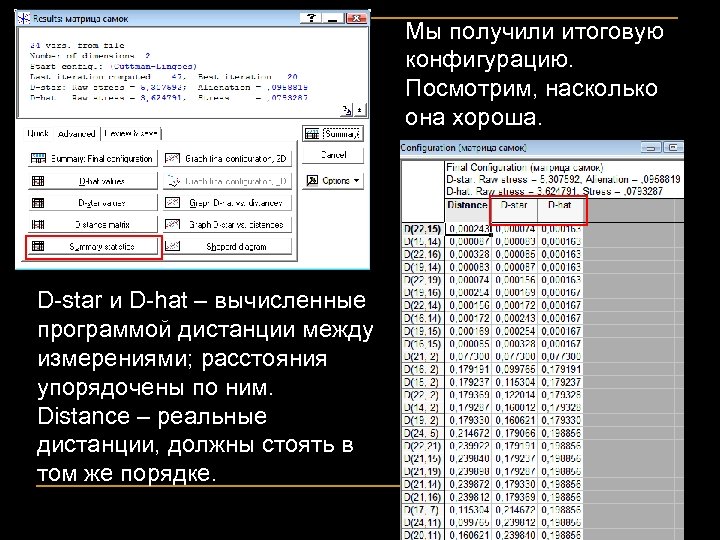Click the D-hat values button
Viewport: 720px width, 540px height.
(92, 181)
